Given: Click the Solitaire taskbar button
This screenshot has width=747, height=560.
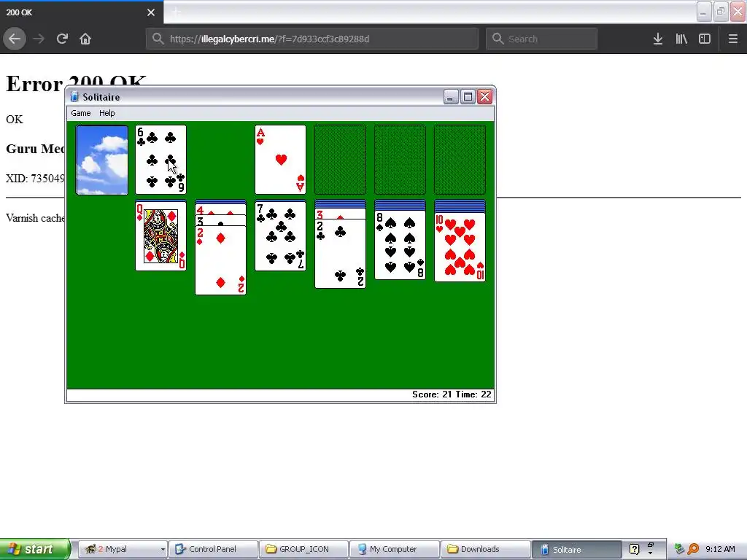Looking at the screenshot, I should point(576,549).
